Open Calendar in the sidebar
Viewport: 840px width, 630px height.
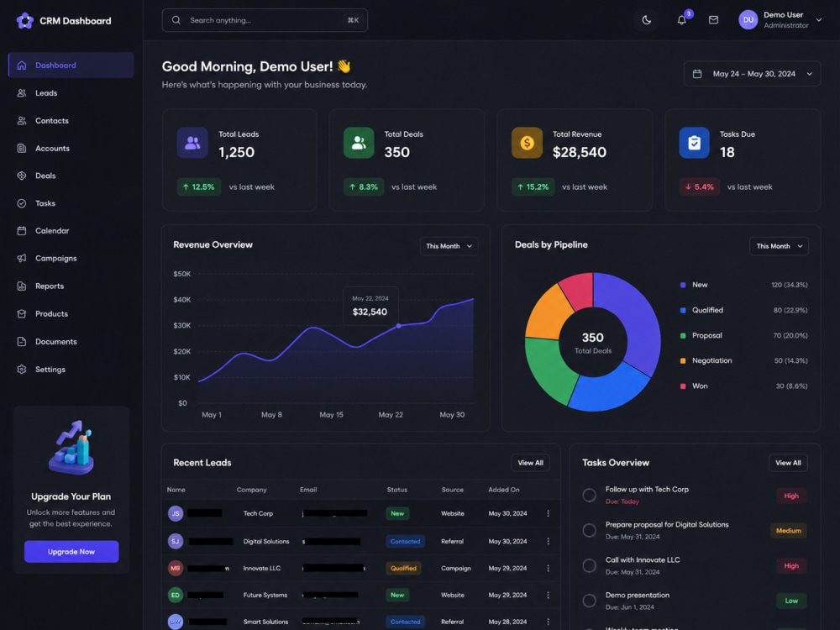coord(71,231)
